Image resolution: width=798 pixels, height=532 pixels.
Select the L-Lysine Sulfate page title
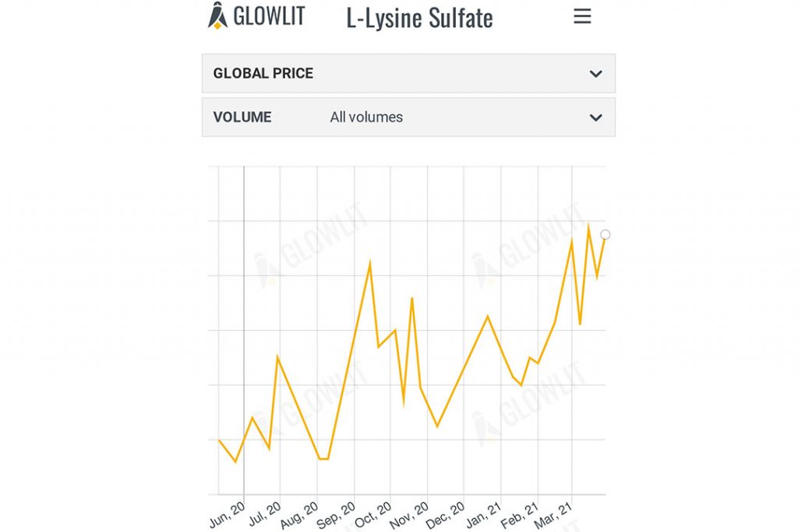point(419,18)
